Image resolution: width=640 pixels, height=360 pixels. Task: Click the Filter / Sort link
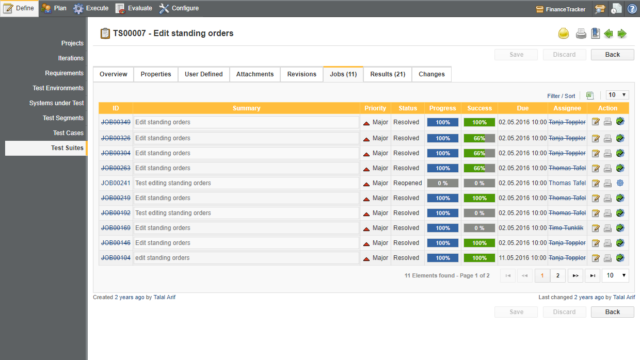click(x=561, y=96)
